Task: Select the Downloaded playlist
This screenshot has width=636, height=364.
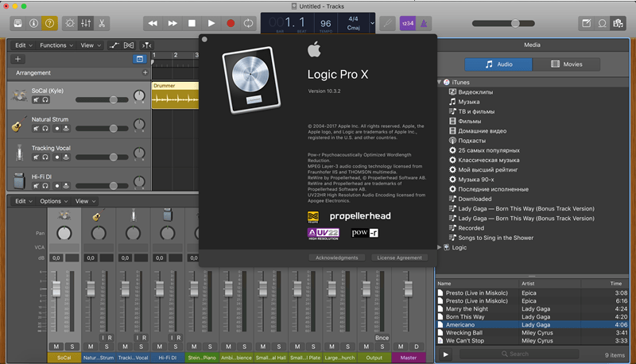Action: tap(475, 199)
